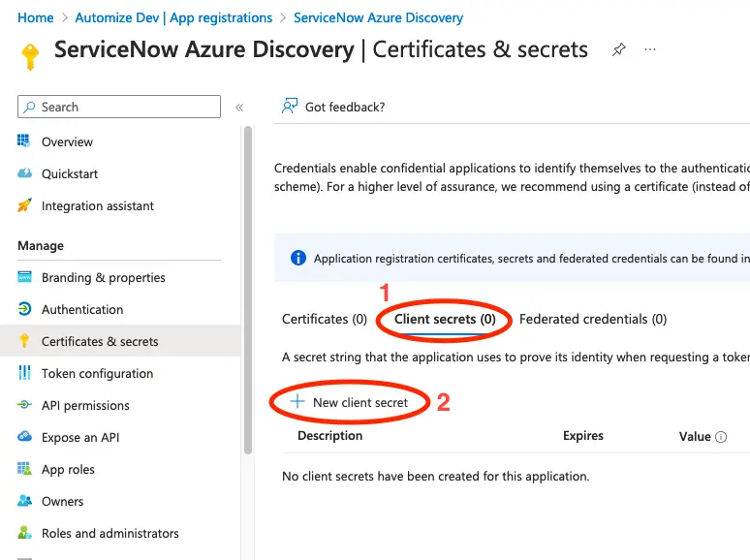The width and height of the screenshot is (750, 560).
Task: Navigate to Expose an API
Action: point(79,438)
